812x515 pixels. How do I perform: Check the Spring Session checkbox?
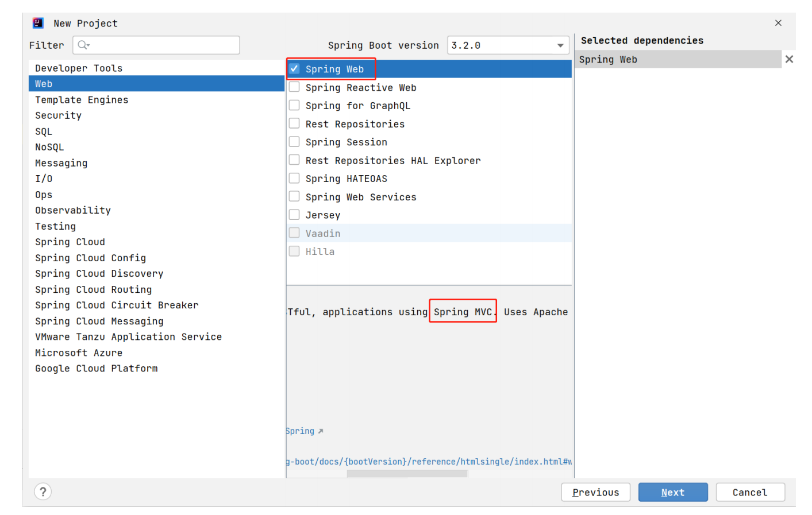point(294,141)
